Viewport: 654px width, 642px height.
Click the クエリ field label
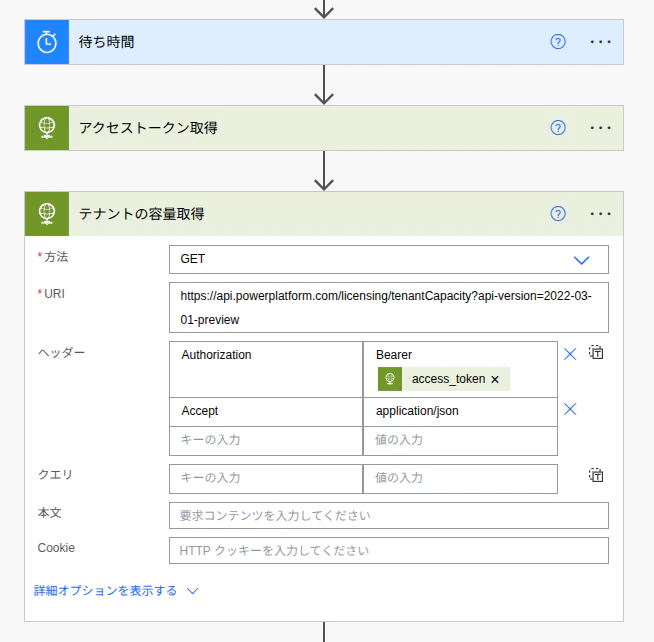pos(55,475)
